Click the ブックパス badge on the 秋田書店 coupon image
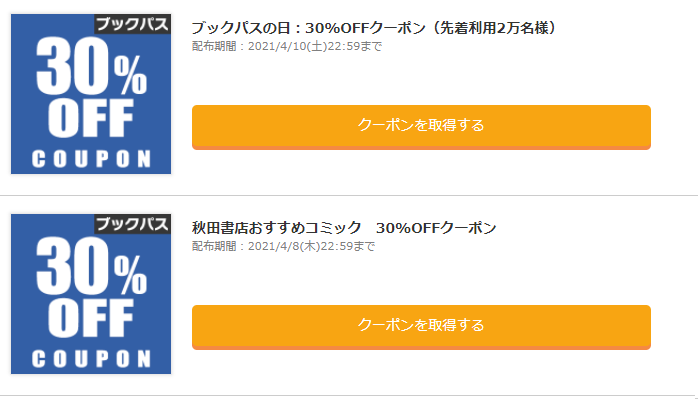698x407 pixels. (132, 224)
